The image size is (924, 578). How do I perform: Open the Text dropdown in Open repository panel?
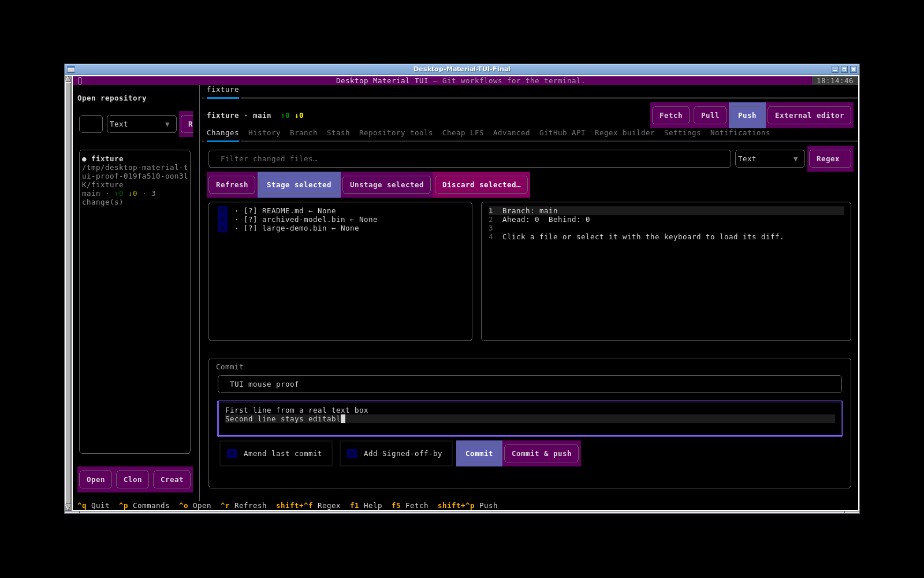(141, 124)
